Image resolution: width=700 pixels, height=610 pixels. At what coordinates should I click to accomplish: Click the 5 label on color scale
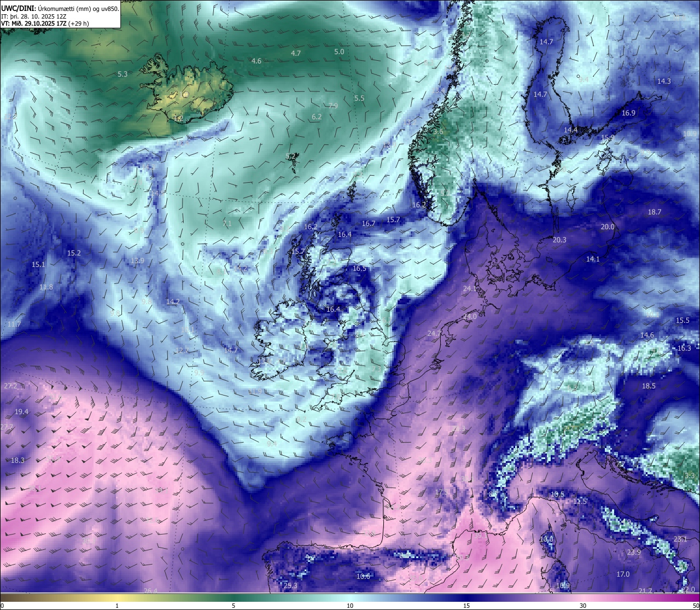coord(234,606)
